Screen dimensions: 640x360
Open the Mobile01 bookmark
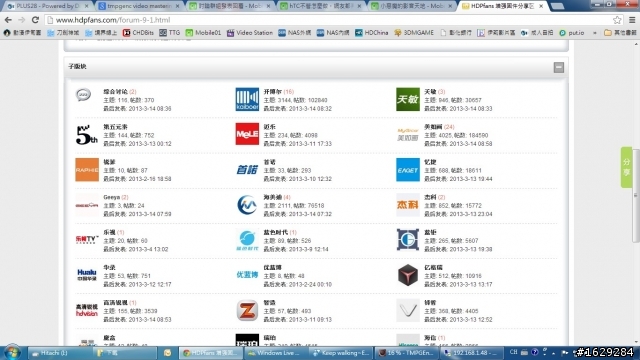[x=203, y=33]
